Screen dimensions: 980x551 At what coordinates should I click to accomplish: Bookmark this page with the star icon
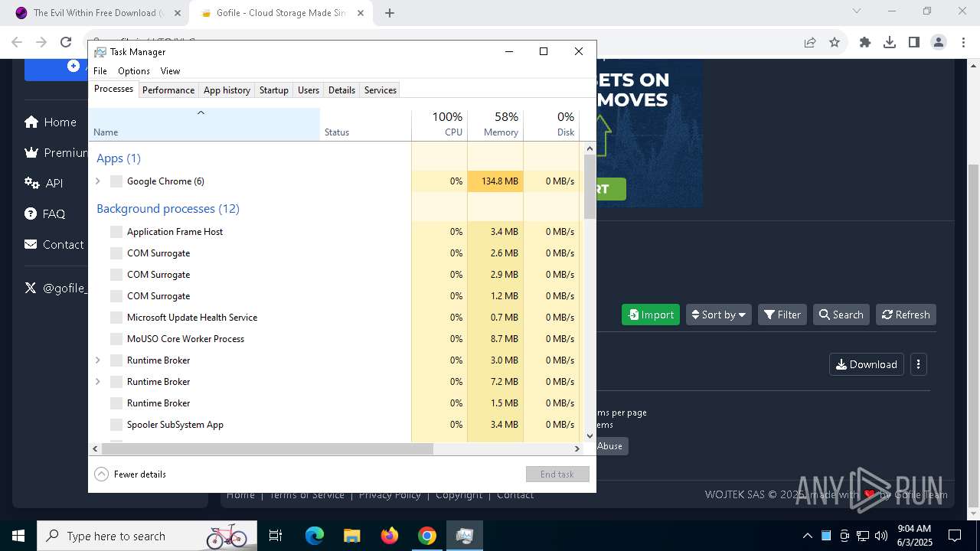[835, 43]
